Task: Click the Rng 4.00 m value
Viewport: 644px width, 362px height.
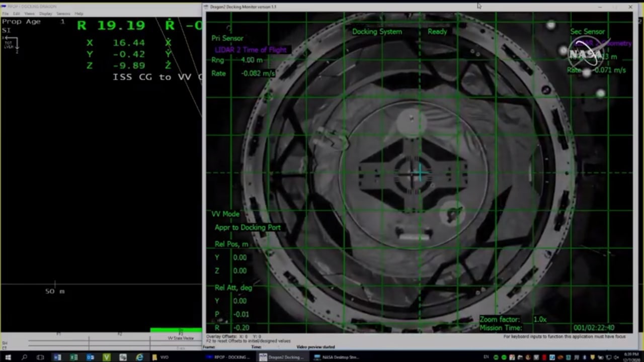Action: [x=252, y=60]
